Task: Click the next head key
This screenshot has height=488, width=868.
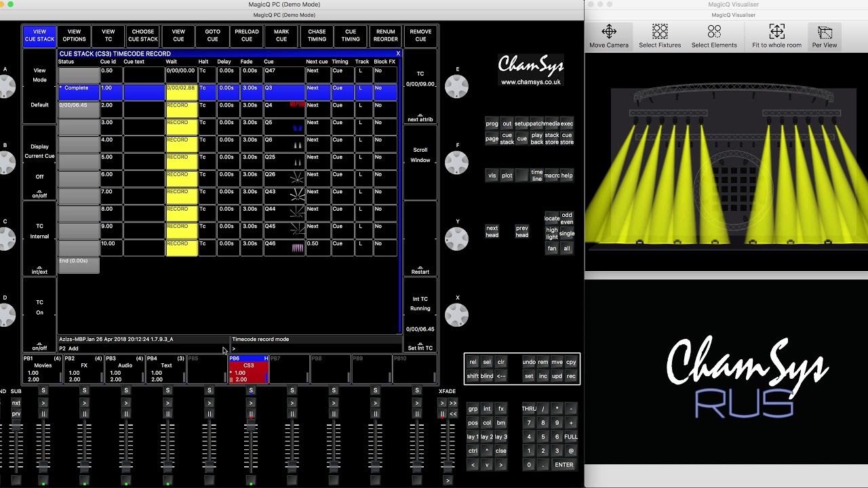Action: click(492, 231)
